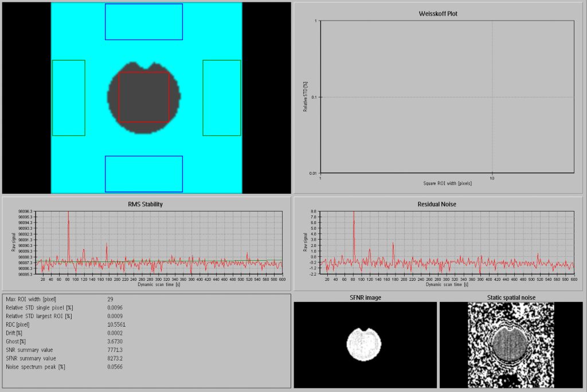Click the Weisskoff Plot title

pyautogui.click(x=438, y=13)
